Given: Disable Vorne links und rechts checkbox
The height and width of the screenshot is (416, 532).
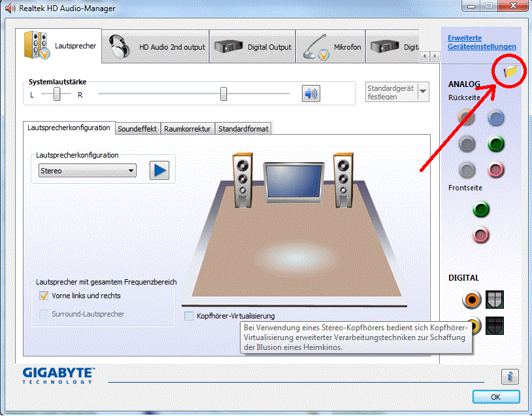Looking at the screenshot, I should [x=44, y=296].
